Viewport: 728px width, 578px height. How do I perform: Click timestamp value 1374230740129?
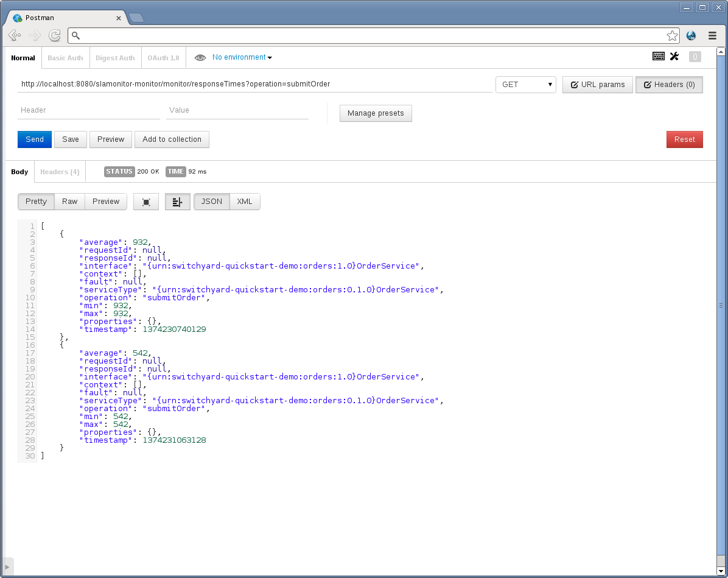click(174, 330)
